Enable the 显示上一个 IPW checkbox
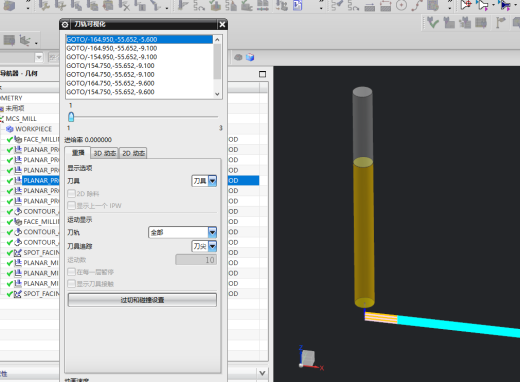 point(71,206)
